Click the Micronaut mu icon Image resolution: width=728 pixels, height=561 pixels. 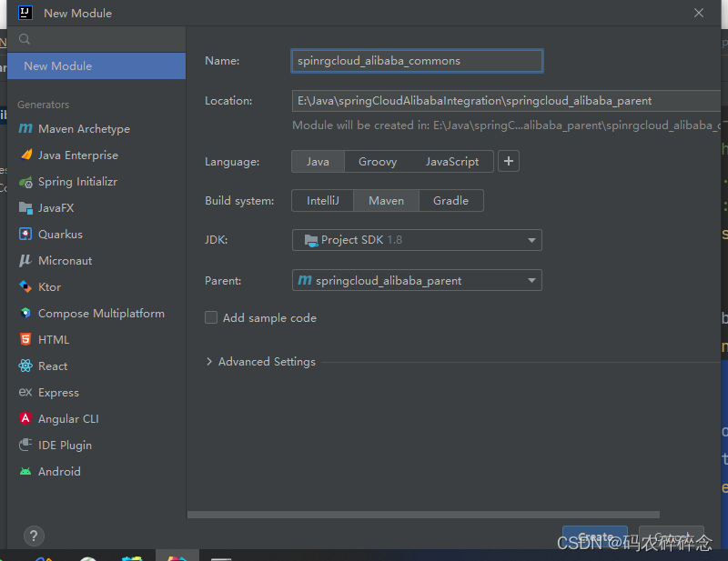[x=25, y=260]
